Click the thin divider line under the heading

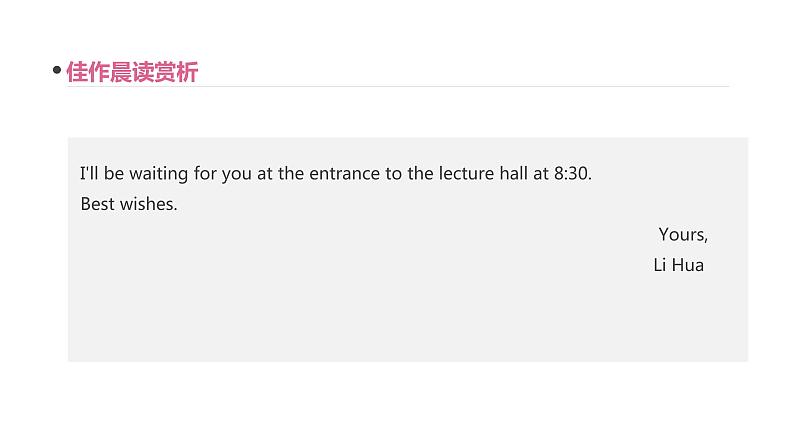coord(398,87)
